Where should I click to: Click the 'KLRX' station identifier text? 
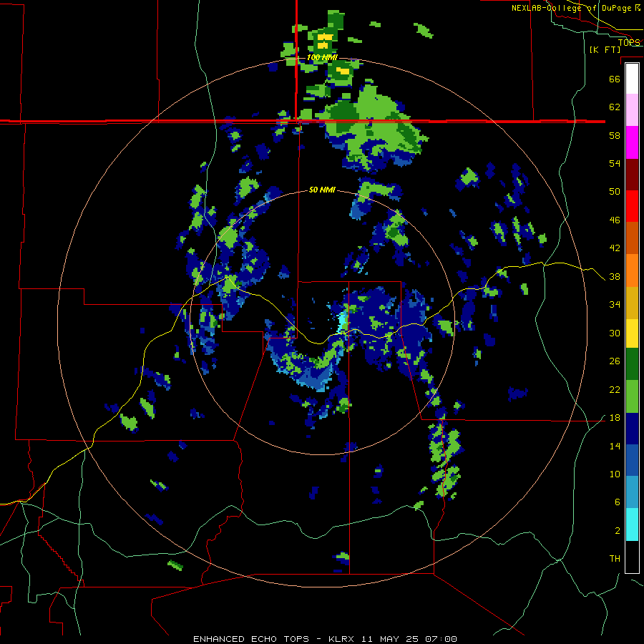tap(342, 639)
